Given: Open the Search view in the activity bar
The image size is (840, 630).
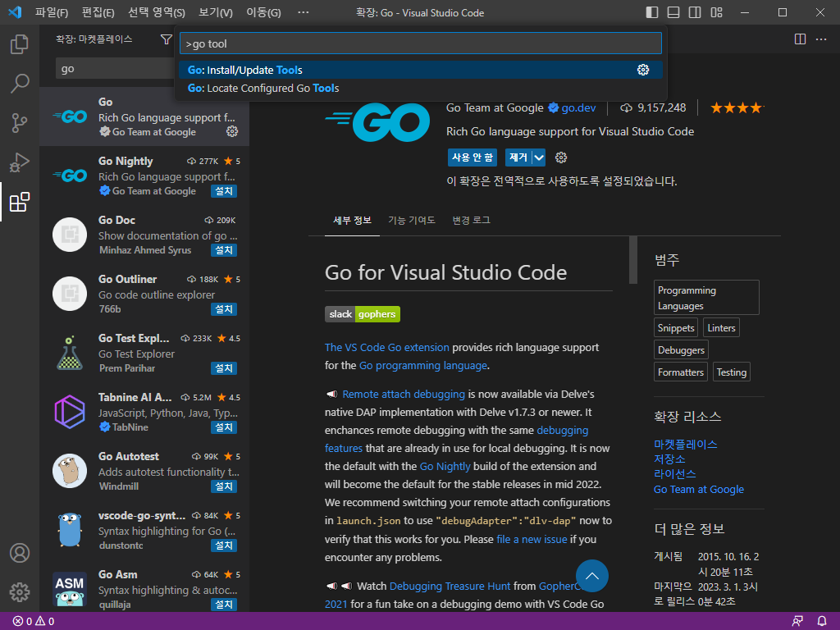Looking at the screenshot, I should point(20,83).
